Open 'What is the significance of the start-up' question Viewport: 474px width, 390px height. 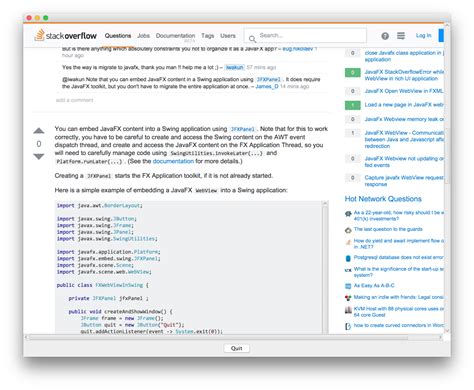[399, 272]
